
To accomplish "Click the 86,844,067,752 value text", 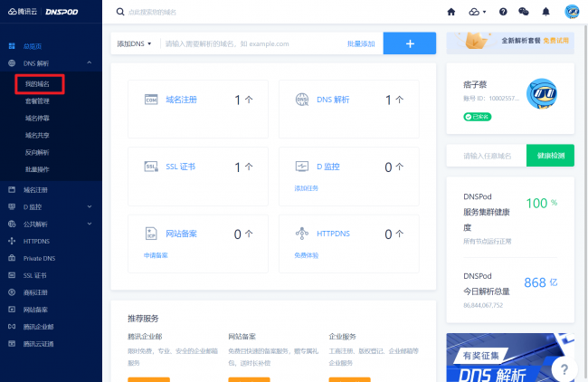I will pos(483,305).
